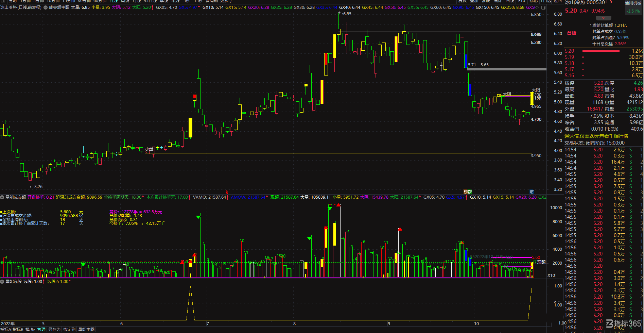This screenshot has width=644, height=333.
Task: Click 另存为 to save indicator
Action: coord(54,330)
